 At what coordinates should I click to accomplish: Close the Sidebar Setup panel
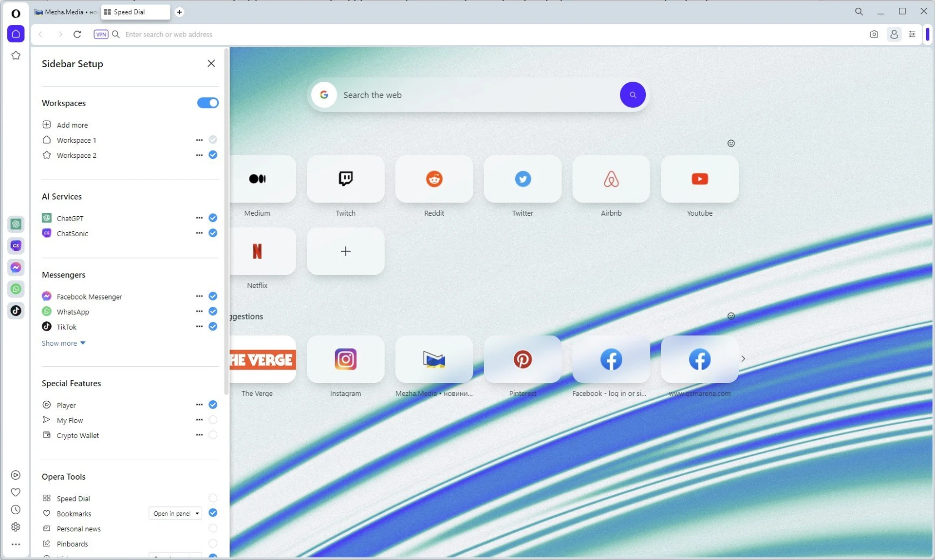(211, 63)
